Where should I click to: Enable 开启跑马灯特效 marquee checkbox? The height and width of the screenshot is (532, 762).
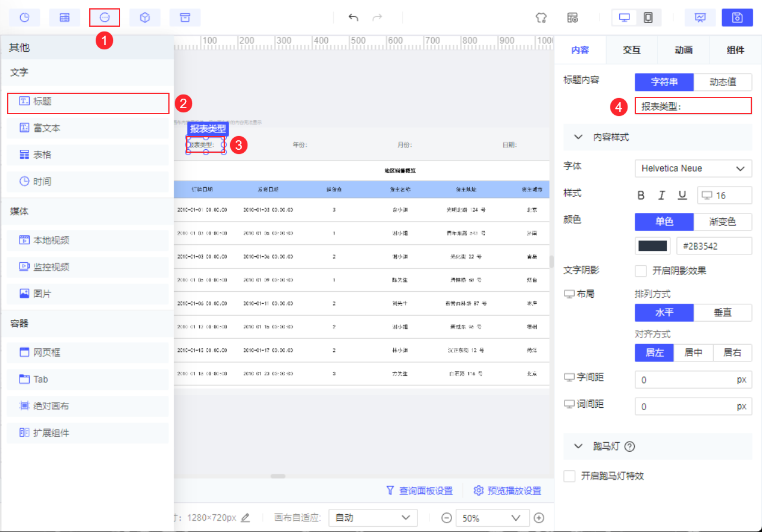[x=569, y=476]
